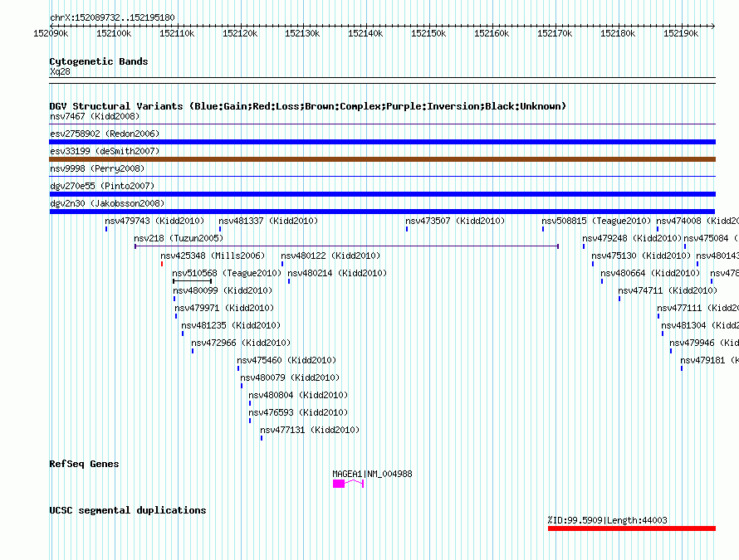Click the 152140k ruler position
The height and width of the screenshot is (560, 739).
pos(365,33)
